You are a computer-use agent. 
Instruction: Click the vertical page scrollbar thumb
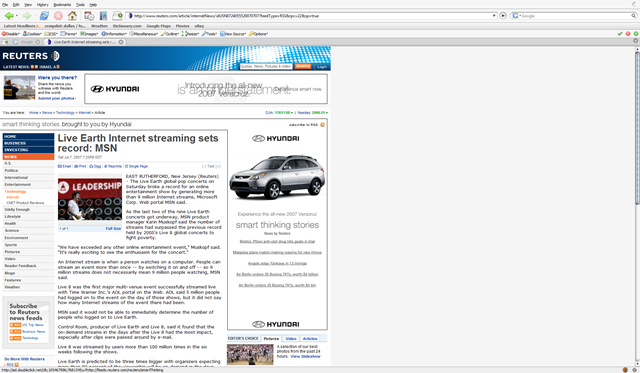click(637, 129)
